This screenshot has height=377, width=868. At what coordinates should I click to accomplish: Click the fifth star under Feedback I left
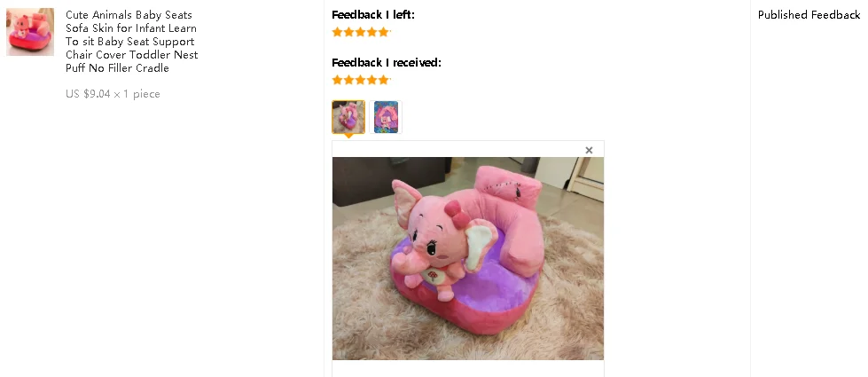tap(384, 32)
